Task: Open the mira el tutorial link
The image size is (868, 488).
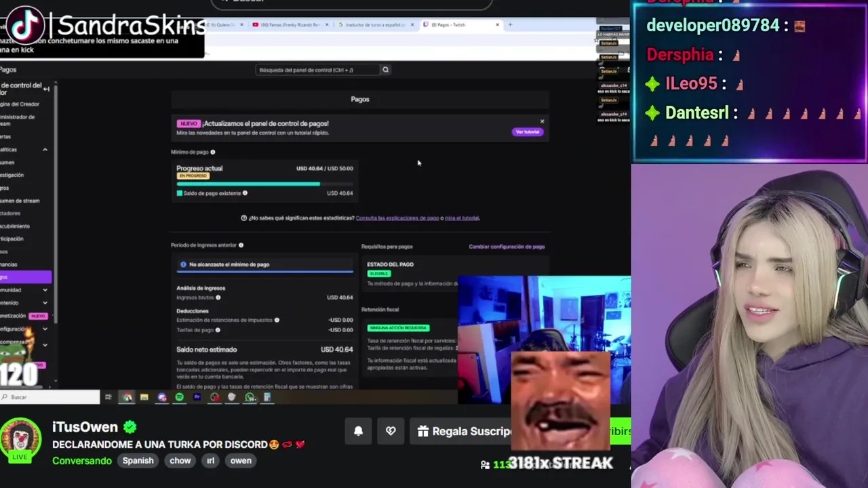Action: [462, 218]
